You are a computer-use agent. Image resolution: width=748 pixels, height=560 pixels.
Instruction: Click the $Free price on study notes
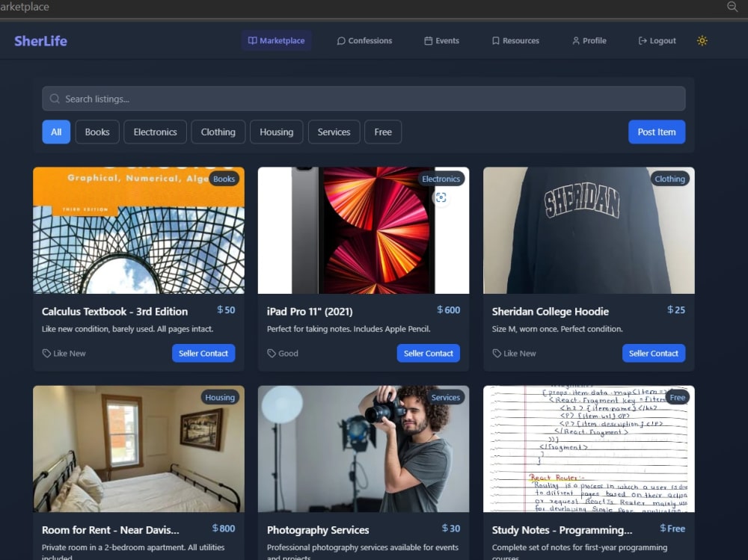672,529
